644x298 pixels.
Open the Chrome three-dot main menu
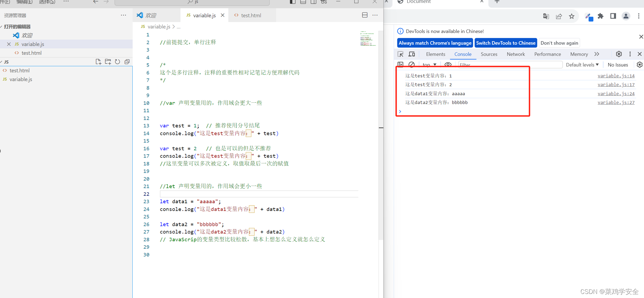[639, 16]
